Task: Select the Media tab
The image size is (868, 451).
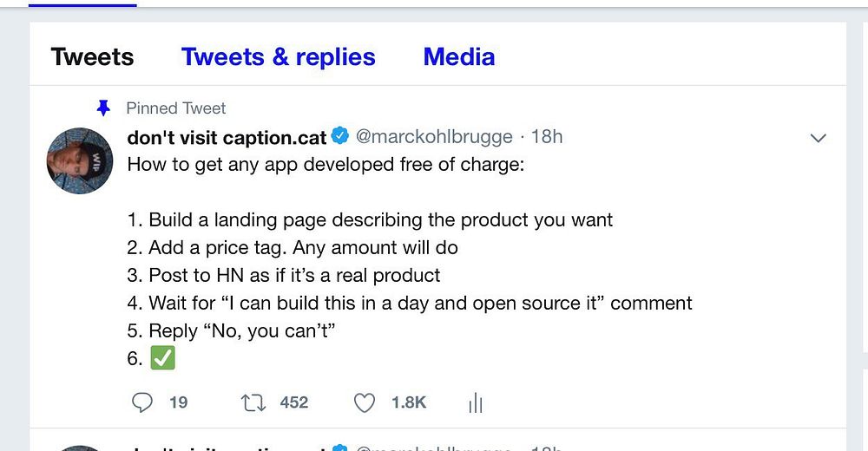Action: [x=458, y=57]
